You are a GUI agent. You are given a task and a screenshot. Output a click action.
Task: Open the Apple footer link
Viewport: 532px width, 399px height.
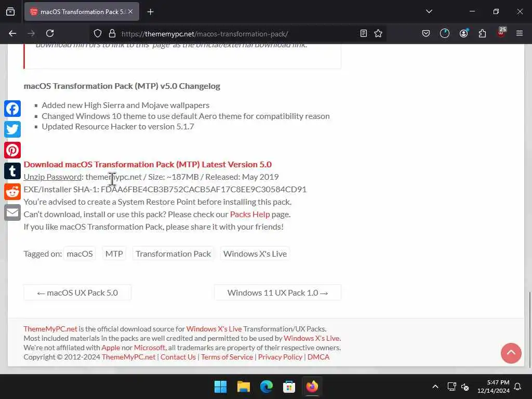click(111, 348)
